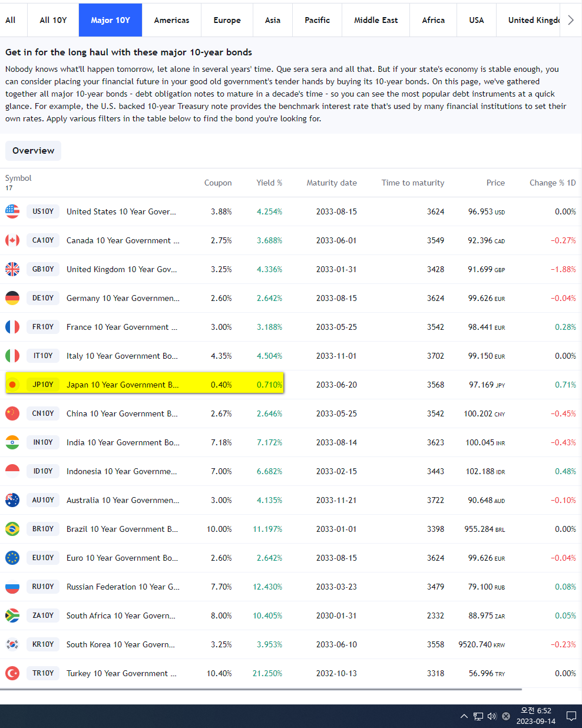Open the RU10Y symbol link
Screen dimensions: 582x728
coord(43,587)
